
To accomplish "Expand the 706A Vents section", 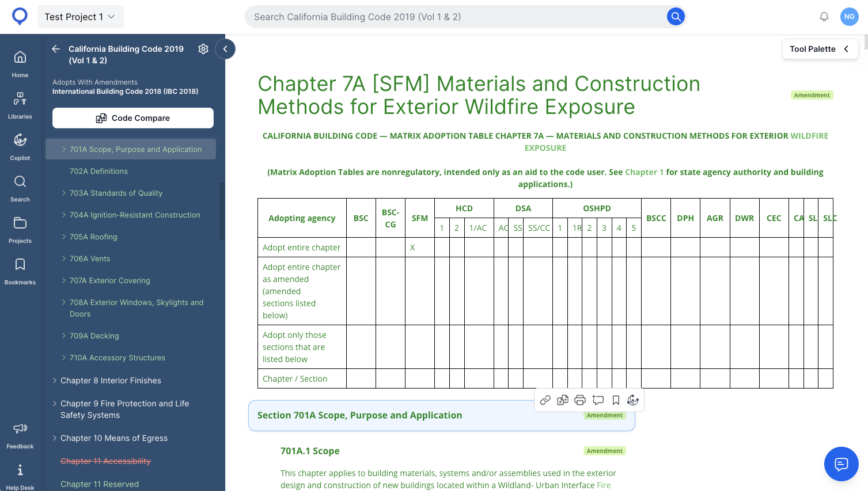I will [x=64, y=258].
